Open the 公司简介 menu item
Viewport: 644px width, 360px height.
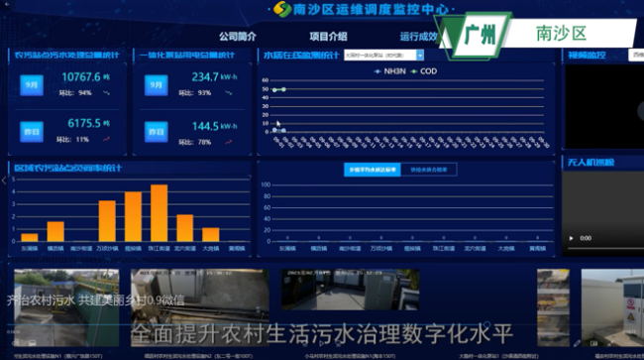tap(238, 37)
